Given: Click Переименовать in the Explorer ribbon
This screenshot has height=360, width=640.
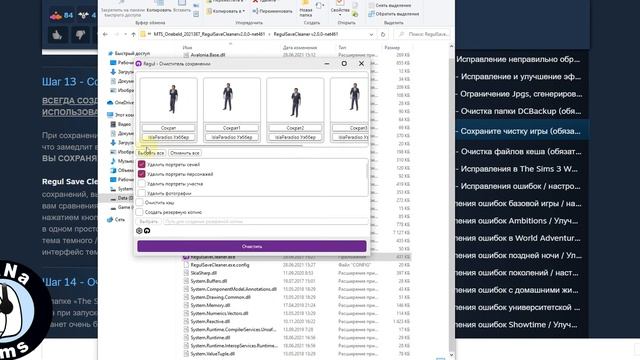Looking at the screenshot, I should [272, 11].
